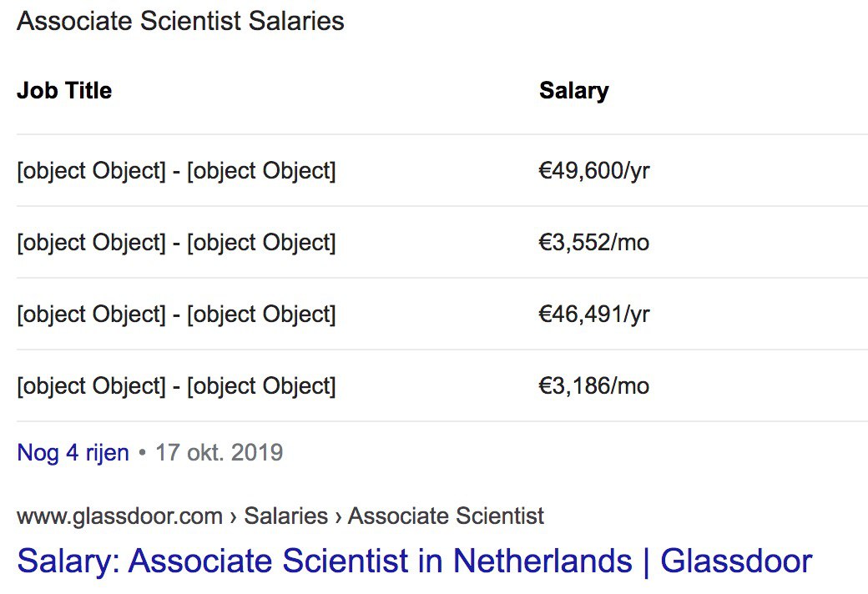Click the Job Title column header
Image resolution: width=868 pixels, height=594 pixels.
click(x=64, y=90)
